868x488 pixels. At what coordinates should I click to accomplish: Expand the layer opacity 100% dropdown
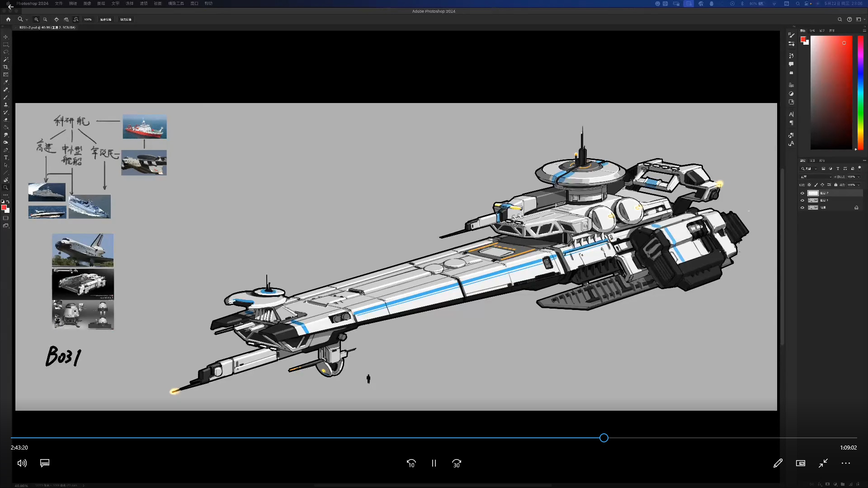tap(859, 177)
